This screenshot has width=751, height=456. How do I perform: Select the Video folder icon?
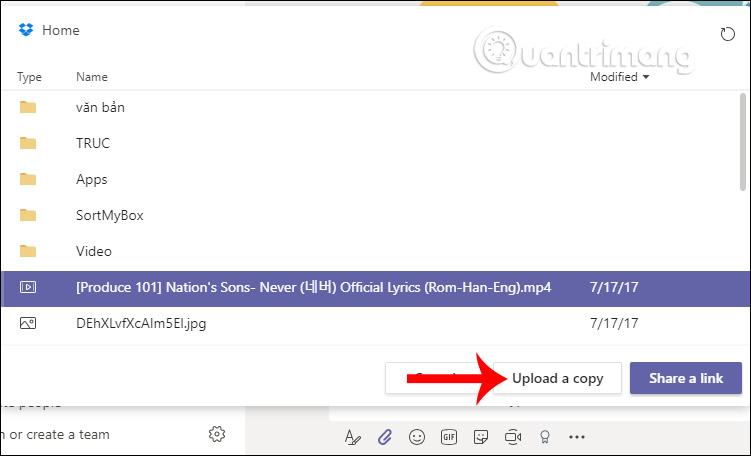pyautogui.click(x=28, y=251)
